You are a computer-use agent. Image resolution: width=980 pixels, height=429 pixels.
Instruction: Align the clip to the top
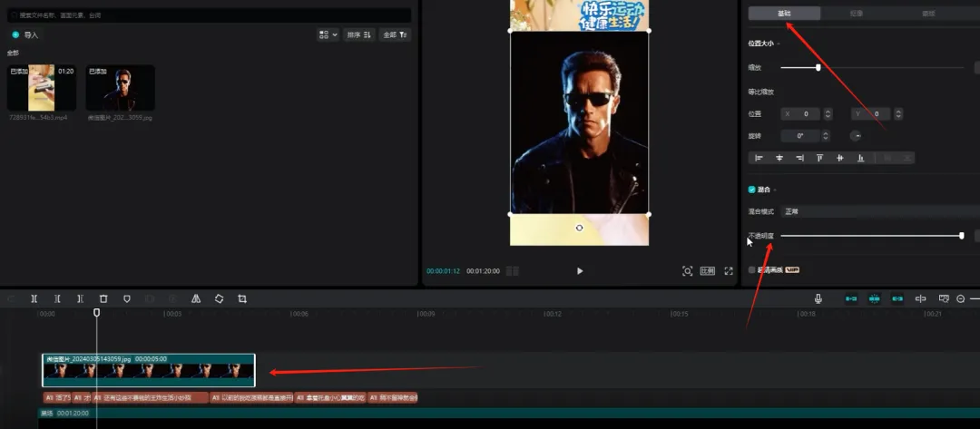(x=819, y=158)
